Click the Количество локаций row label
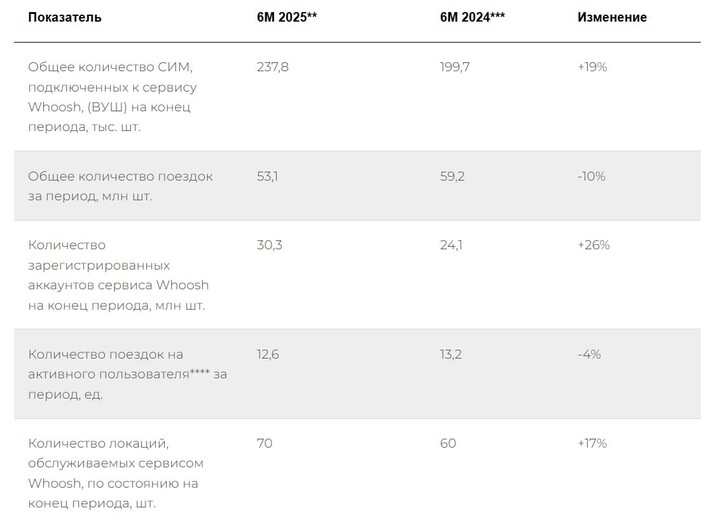This screenshot has width=720, height=522. [x=116, y=473]
